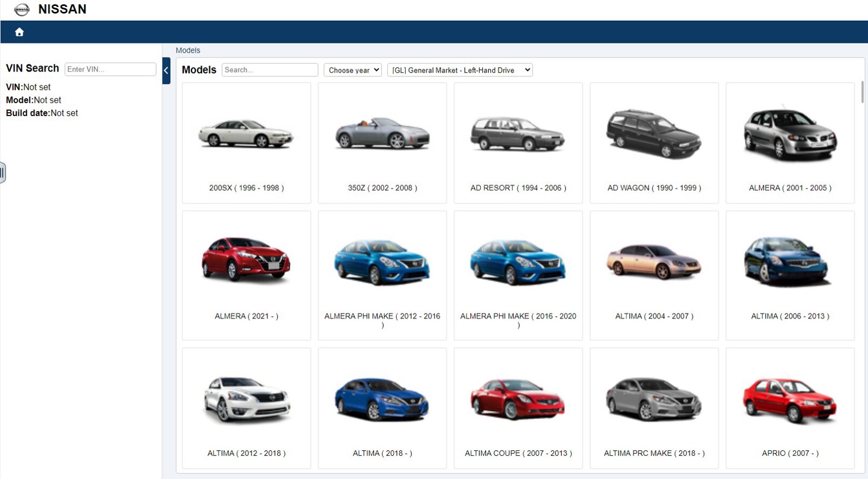Click the models list scrollbar
Screen dimensions: 868x479
(x=862, y=92)
